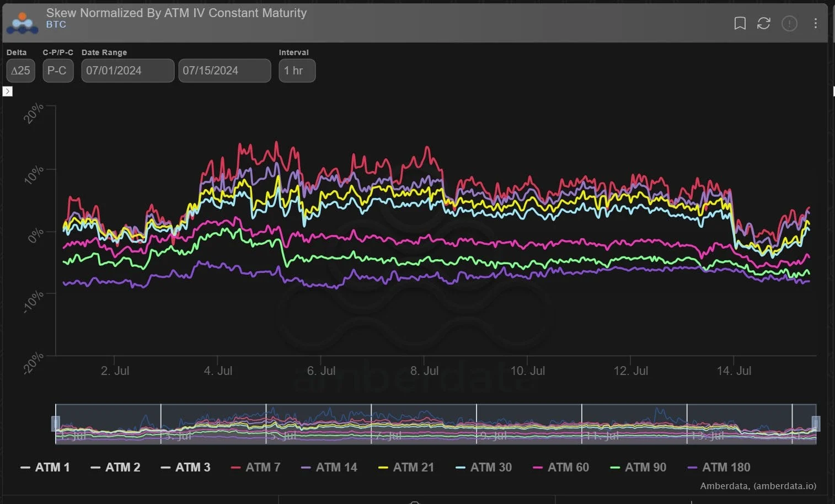The height and width of the screenshot is (504, 835).
Task: Open the Interval 1 hr dropdown
Action: (297, 71)
